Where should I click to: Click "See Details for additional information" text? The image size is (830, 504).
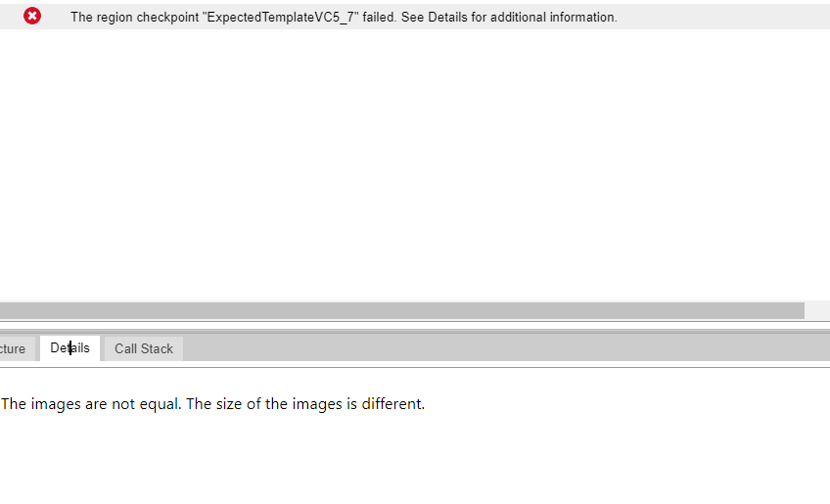(x=509, y=17)
